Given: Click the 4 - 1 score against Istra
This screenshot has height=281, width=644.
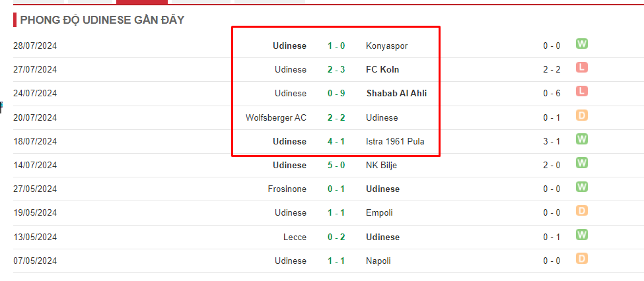Looking at the screenshot, I should (336, 142).
